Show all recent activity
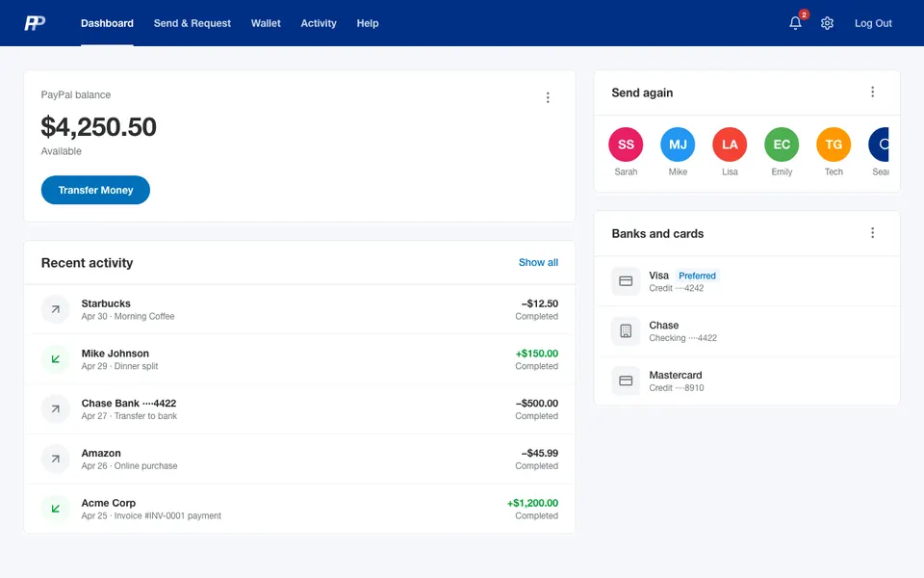Viewport: 924px width, 578px height. click(x=538, y=262)
